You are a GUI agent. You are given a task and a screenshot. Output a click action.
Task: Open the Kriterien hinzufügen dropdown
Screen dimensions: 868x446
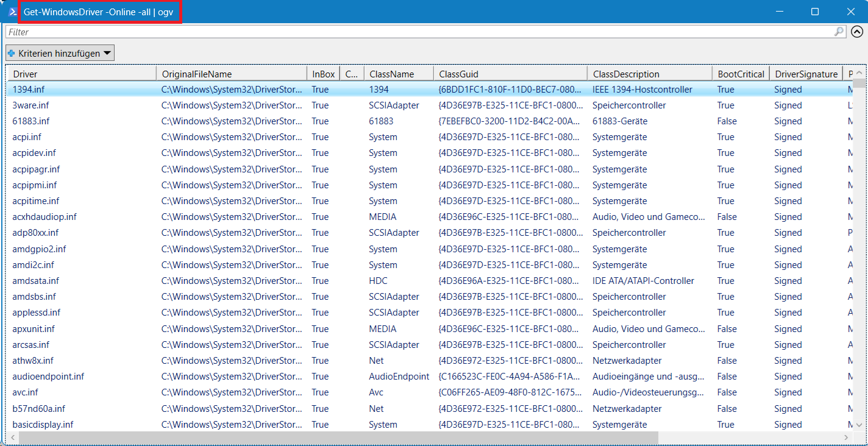[x=60, y=53]
